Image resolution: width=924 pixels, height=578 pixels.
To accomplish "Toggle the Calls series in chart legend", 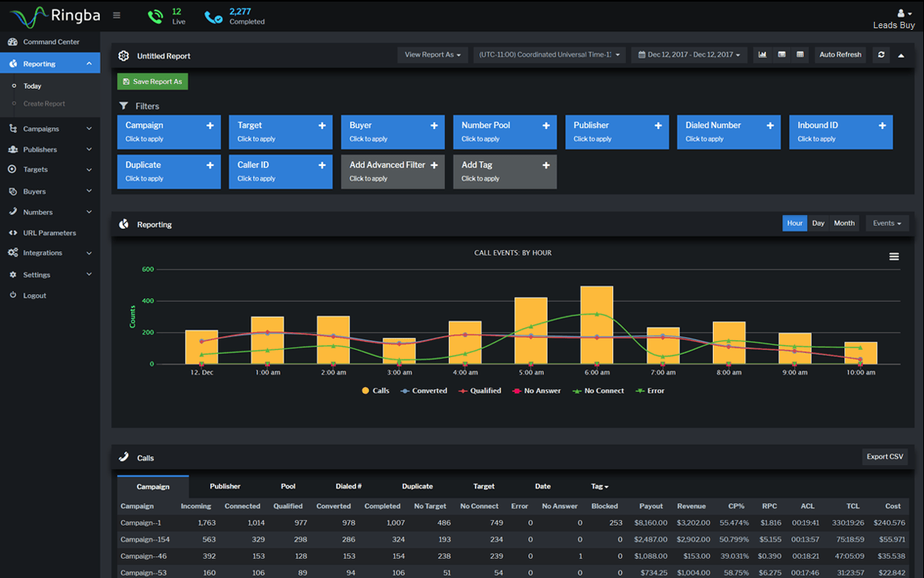I will [375, 390].
